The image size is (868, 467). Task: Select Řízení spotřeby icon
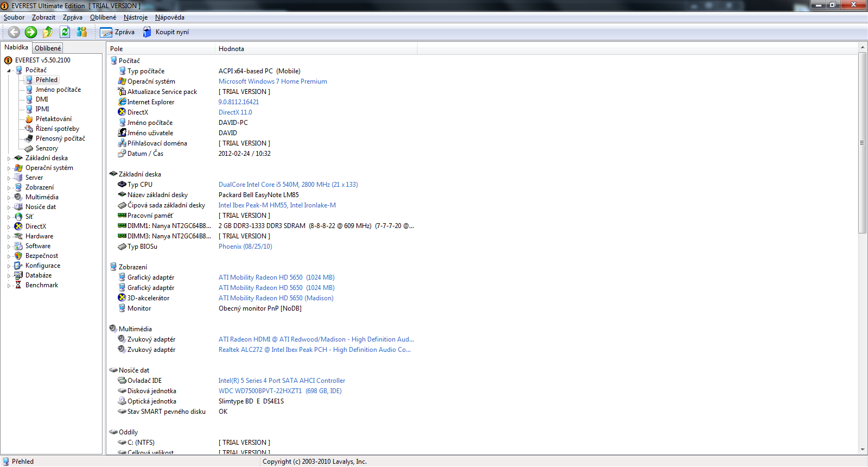29,129
